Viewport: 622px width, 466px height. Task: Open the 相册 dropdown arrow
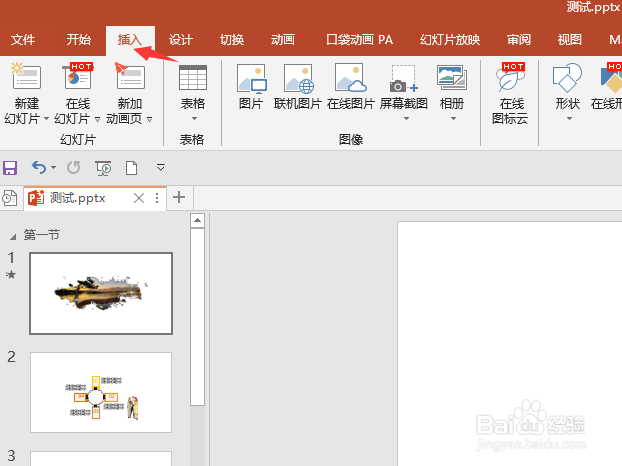(x=453, y=119)
